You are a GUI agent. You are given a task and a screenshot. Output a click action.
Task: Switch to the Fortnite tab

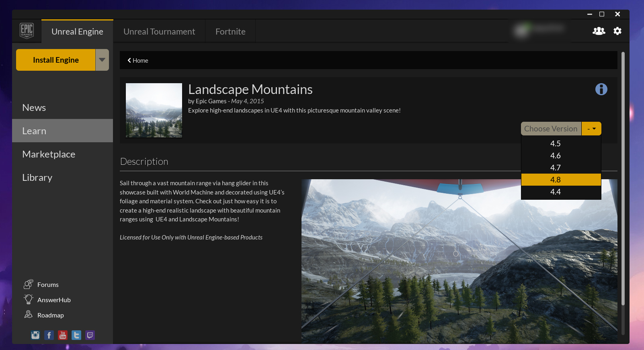[x=230, y=31]
